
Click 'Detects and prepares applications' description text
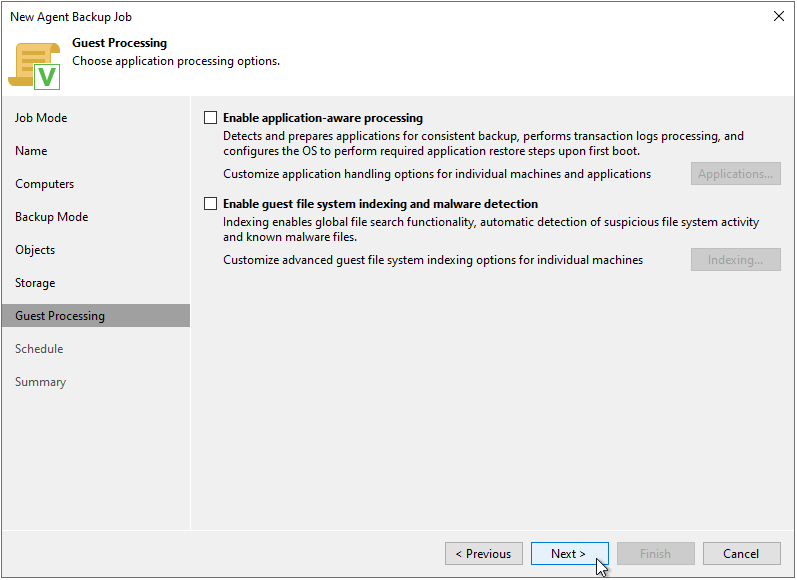click(x=483, y=143)
